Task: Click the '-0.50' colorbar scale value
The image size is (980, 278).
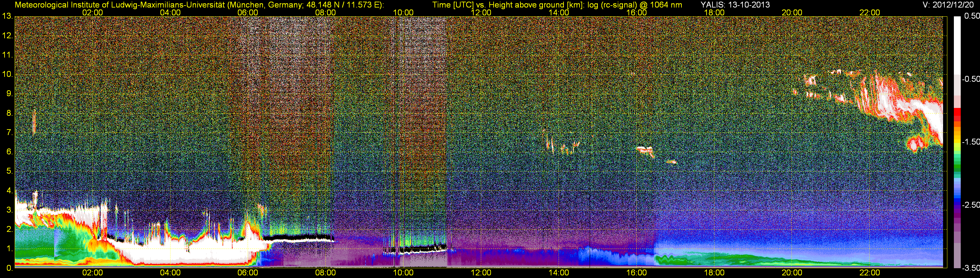Action: (971, 79)
